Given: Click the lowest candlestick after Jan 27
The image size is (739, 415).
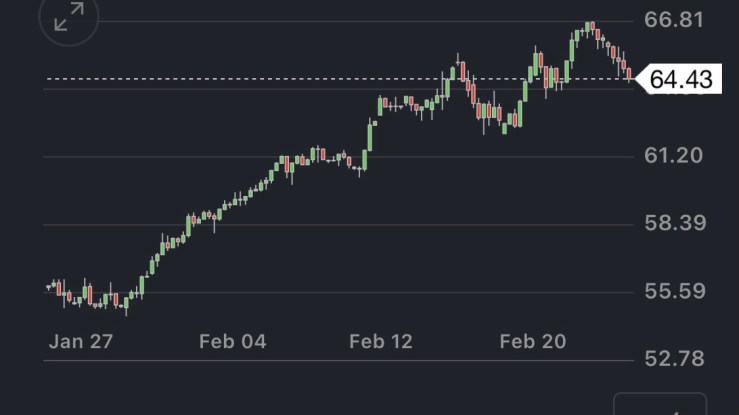Looking at the screenshot, I should click(126, 303).
